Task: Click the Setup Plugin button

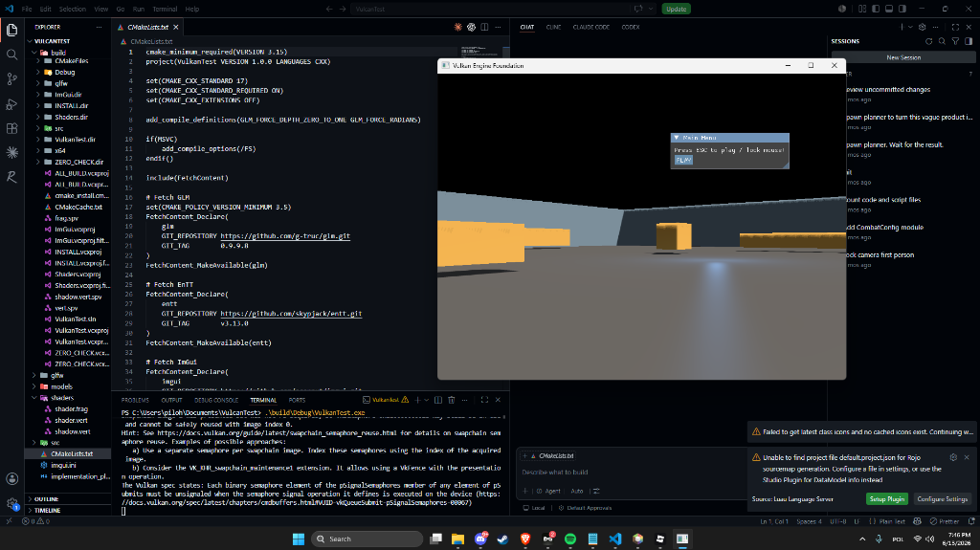Action: 887,498
